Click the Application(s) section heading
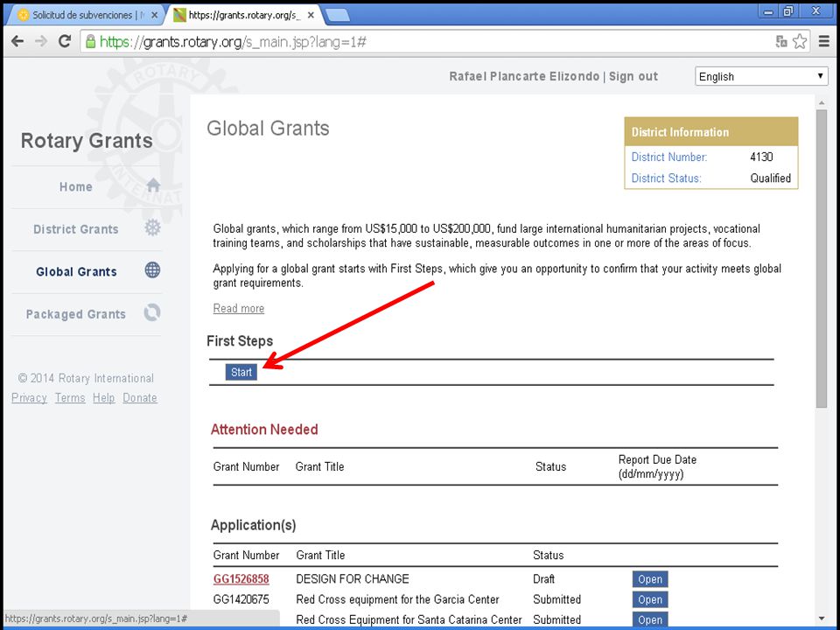The width and height of the screenshot is (840, 630). (254, 525)
